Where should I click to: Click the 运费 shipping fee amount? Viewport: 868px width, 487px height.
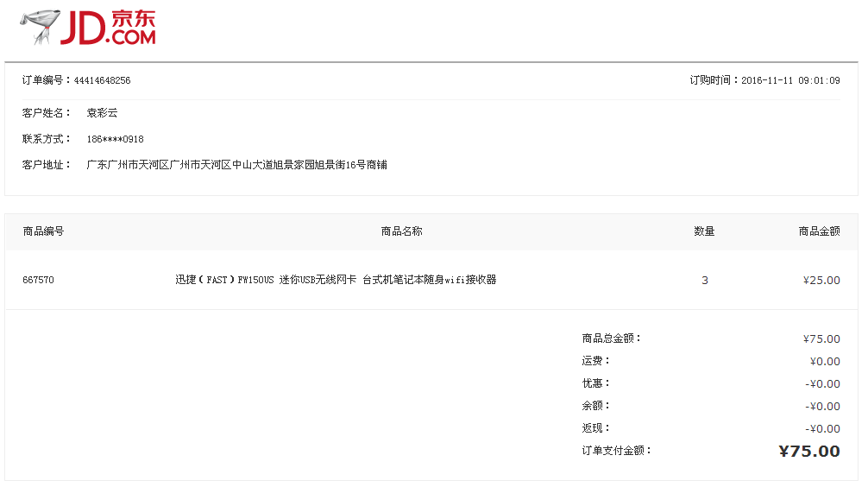pos(824,361)
